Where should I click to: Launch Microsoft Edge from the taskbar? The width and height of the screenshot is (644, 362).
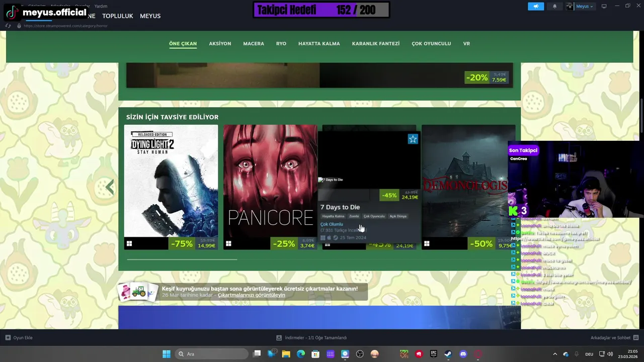pyautogui.click(x=301, y=354)
